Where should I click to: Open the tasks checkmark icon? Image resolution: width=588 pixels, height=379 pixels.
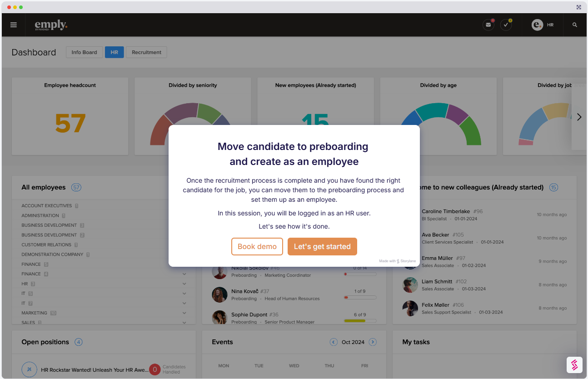[x=506, y=25]
